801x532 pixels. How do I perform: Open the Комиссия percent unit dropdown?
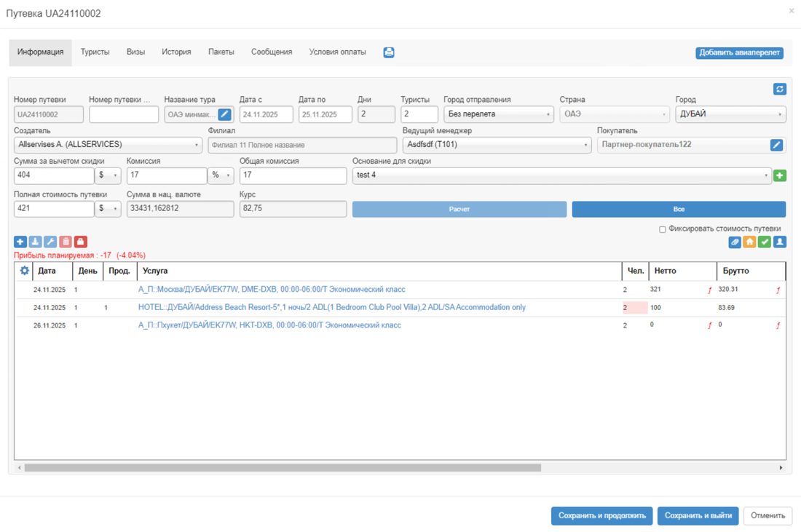point(221,175)
